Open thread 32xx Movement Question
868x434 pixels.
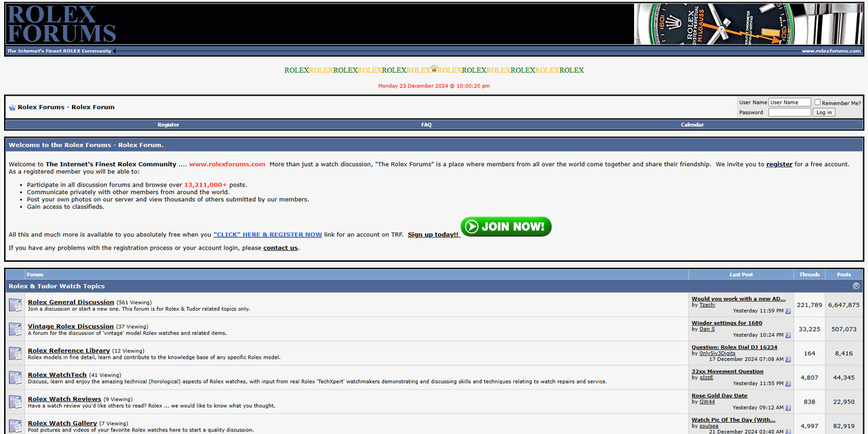[728, 372]
